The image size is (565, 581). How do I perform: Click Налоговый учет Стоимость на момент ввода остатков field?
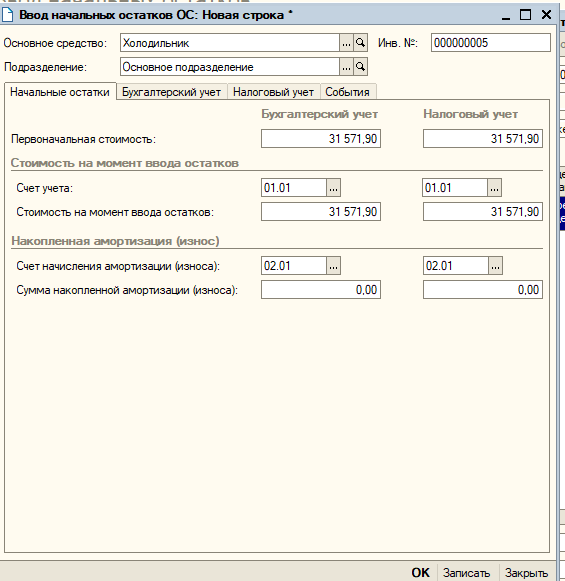click(x=483, y=212)
